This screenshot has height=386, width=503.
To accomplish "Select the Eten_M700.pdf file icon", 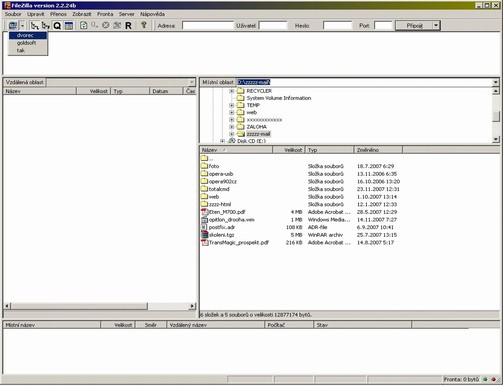I will point(205,212).
